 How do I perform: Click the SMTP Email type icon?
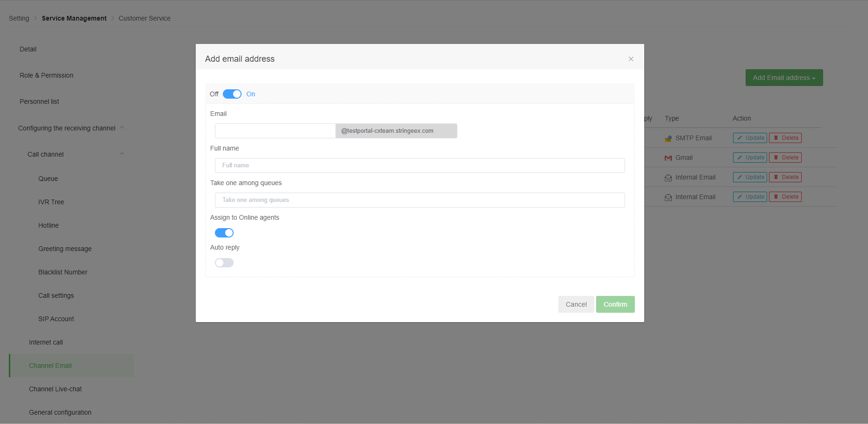click(x=668, y=138)
